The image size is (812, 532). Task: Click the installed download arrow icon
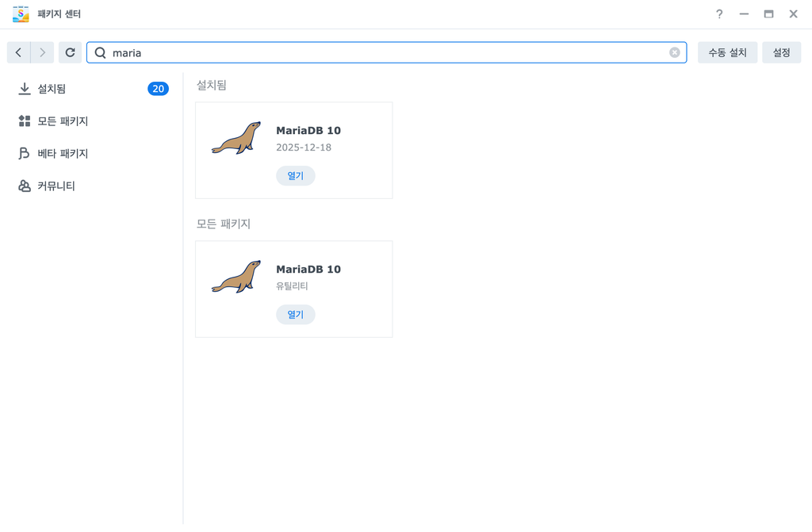coord(25,89)
